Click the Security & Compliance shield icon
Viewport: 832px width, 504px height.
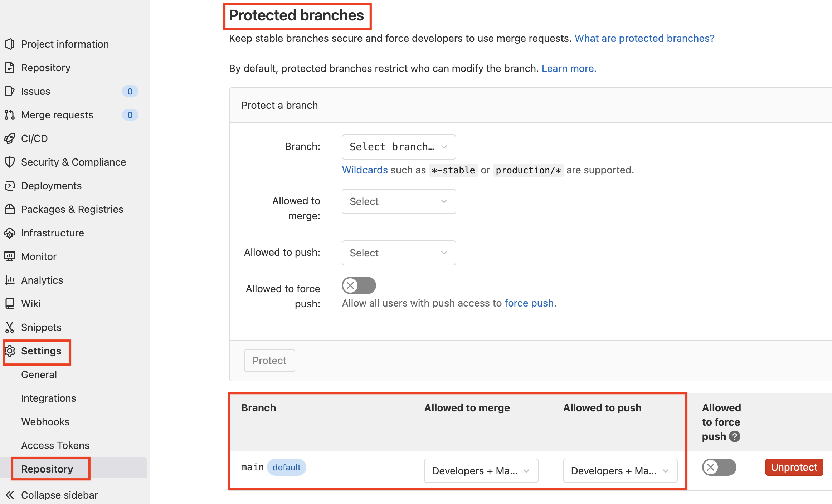click(x=10, y=162)
